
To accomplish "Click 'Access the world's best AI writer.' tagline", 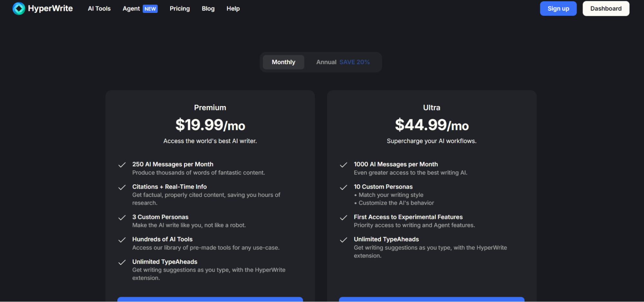I will (x=210, y=141).
